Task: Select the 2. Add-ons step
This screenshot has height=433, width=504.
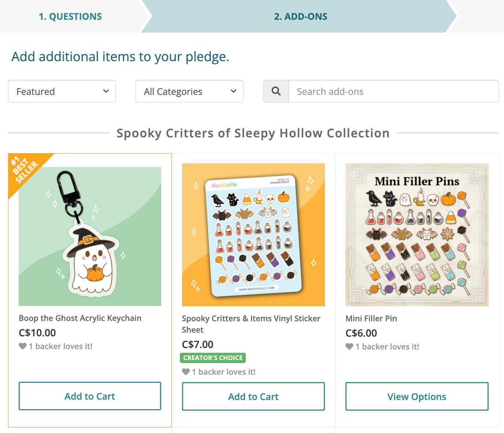Action: point(301,16)
